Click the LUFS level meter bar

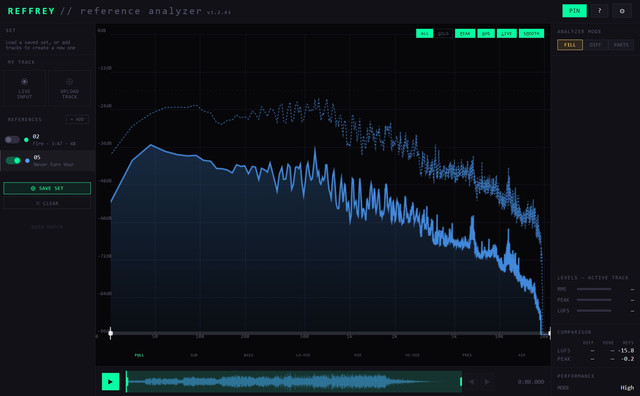coord(594,310)
